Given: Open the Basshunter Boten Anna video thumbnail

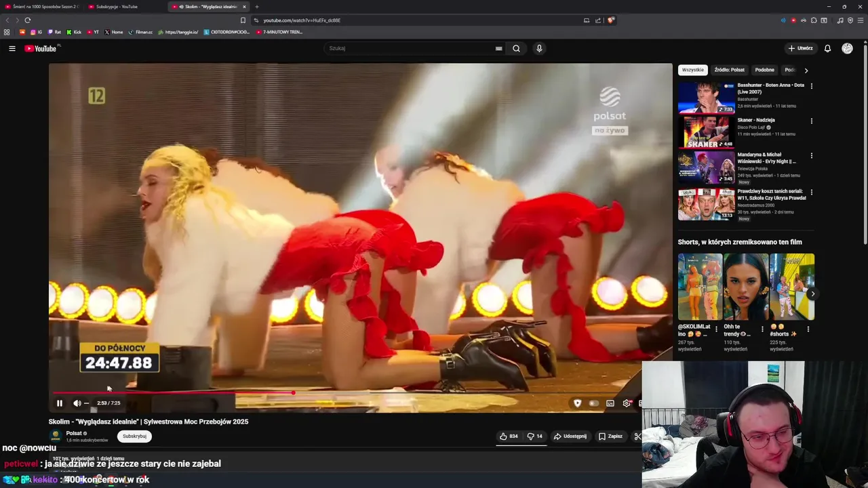Looking at the screenshot, I should click(x=706, y=98).
